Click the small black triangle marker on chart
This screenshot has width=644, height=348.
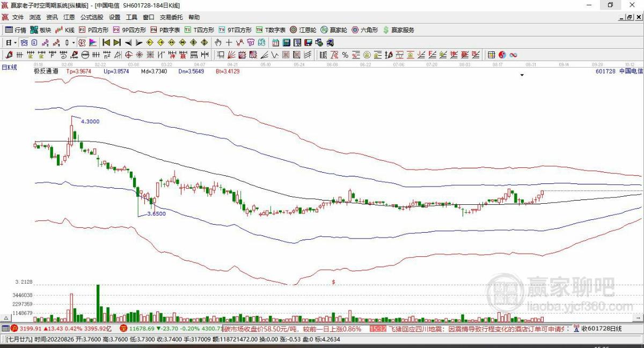click(522, 76)
